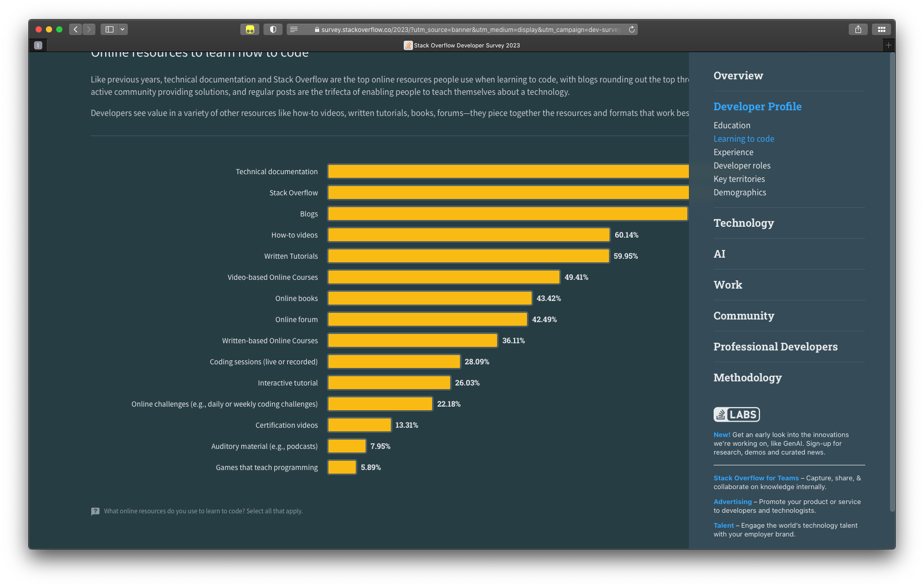Open the Overview section in sidebar
This screenshot has width=924, height=587.
click(x=738, y=76)
